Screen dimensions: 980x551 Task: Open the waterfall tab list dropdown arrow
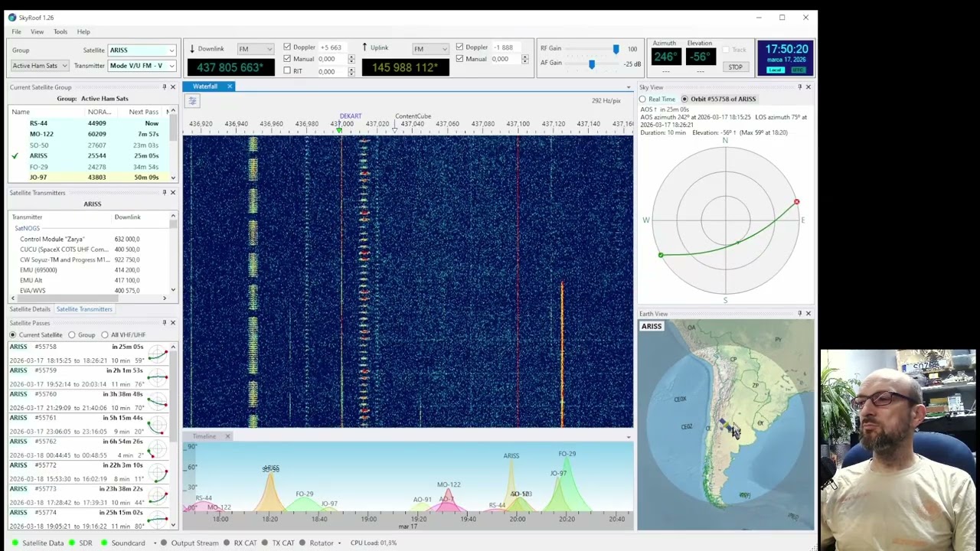[x=629, y=87]
